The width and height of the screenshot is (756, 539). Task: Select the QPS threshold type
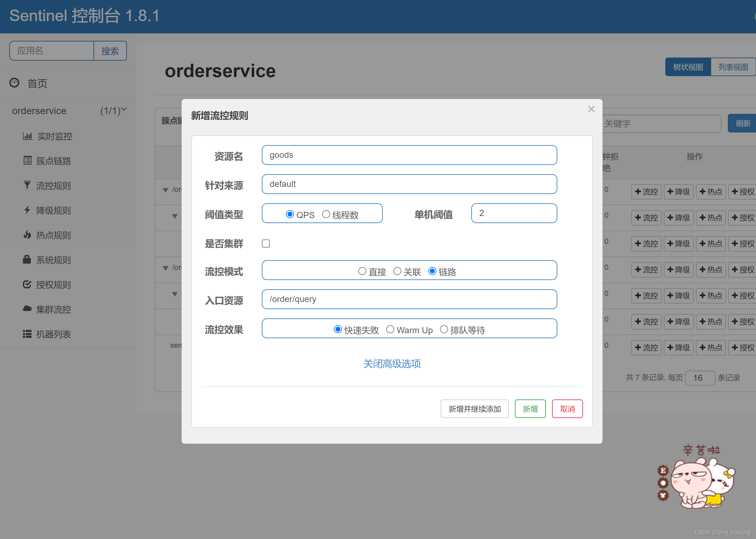coord(290,214)
